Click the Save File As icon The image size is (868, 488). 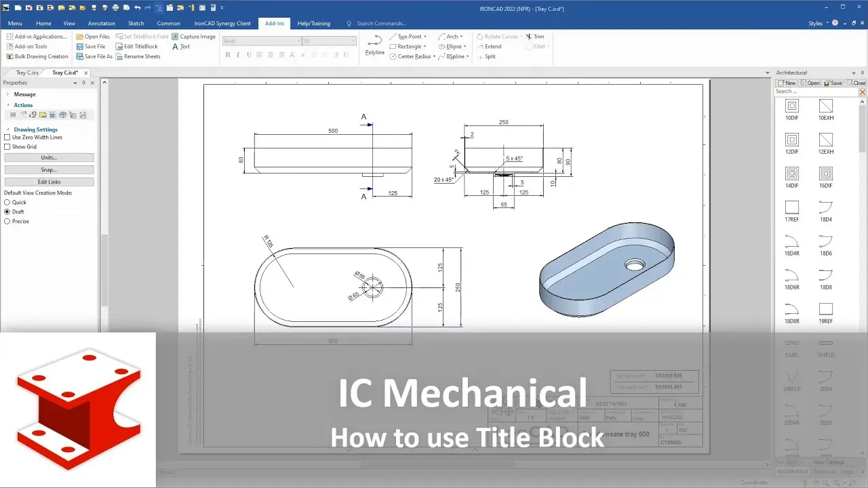click(80, 56)
